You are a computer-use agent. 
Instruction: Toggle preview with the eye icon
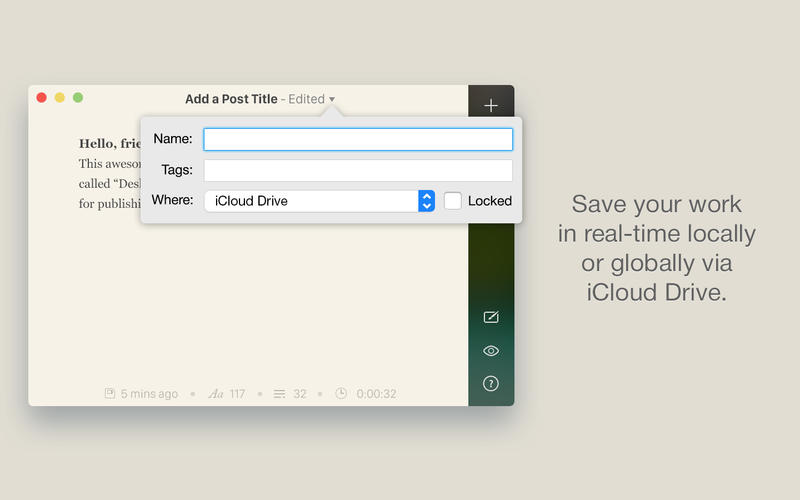pyautogui.click(x=491, y=351)
